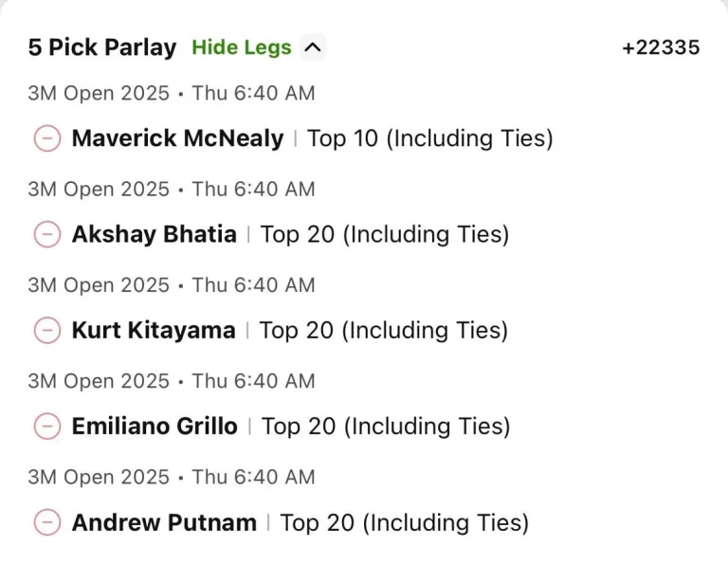Open the Akshay Bhatia player name
This screenshot has height=564, width=728.
click(x=154, y=234)
